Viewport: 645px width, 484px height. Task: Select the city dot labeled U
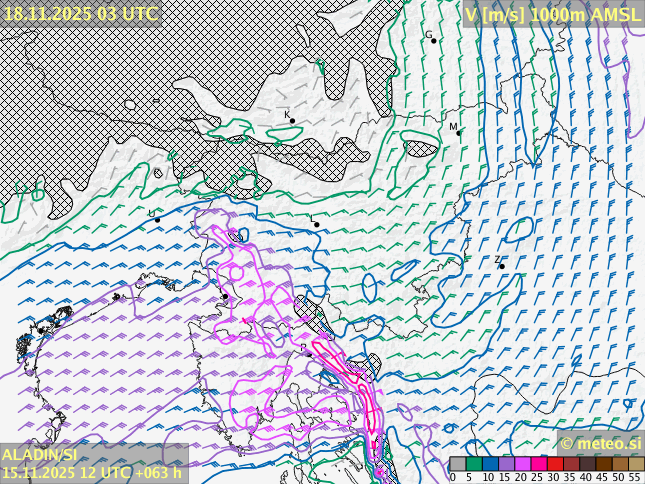[157, 220]
